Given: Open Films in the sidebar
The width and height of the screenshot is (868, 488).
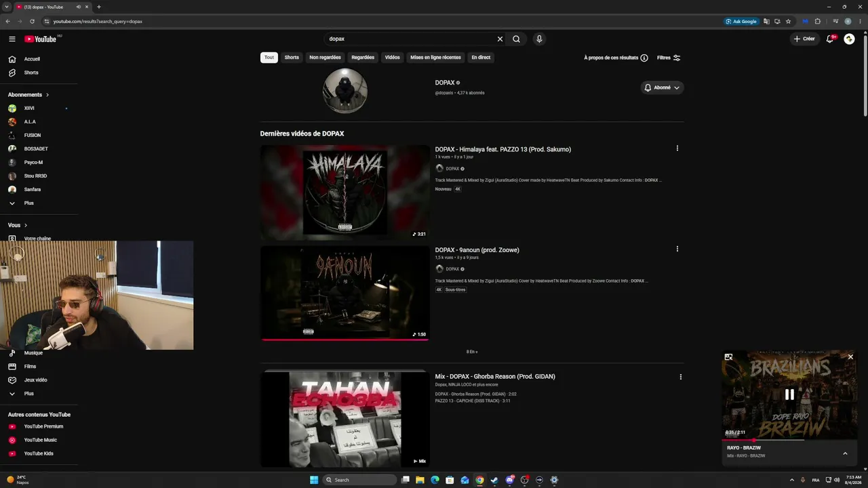Looking at the screenshot, I should 30,367.
